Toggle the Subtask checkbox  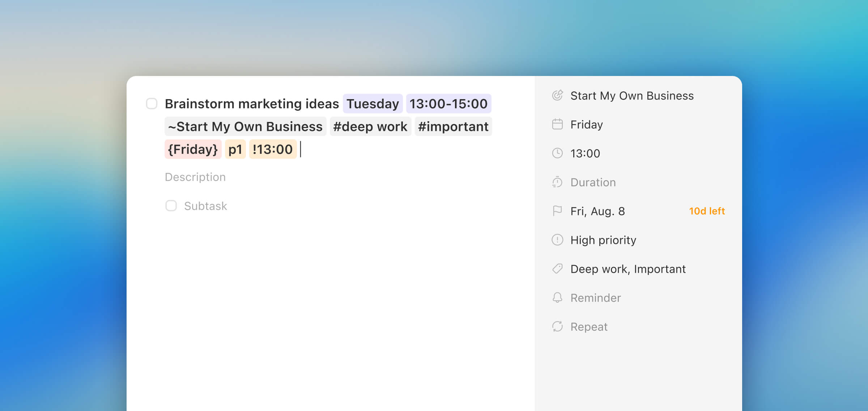[x=171, y=206]
